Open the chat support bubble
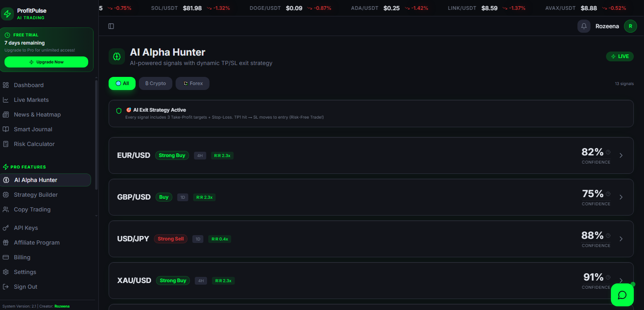Viewport: 644px width, 310px height. (622, 295)
